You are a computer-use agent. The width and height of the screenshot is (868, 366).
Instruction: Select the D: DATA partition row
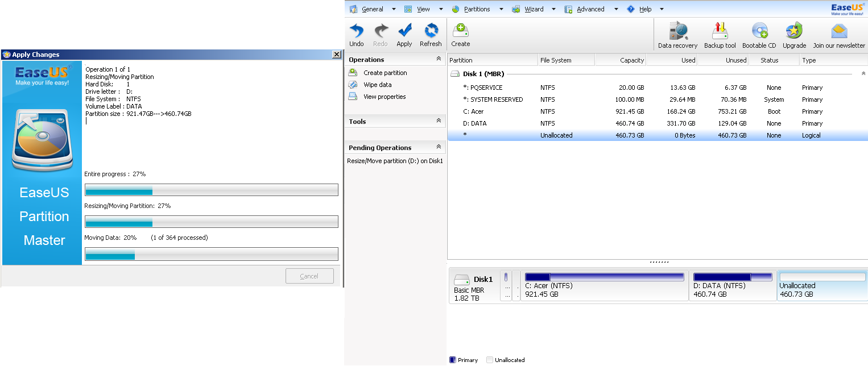click(658, 123)
